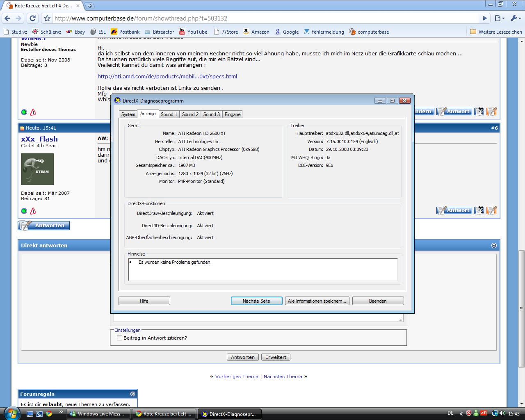Show hidden system tray icons
525x420 pixels.
(461, 413)
